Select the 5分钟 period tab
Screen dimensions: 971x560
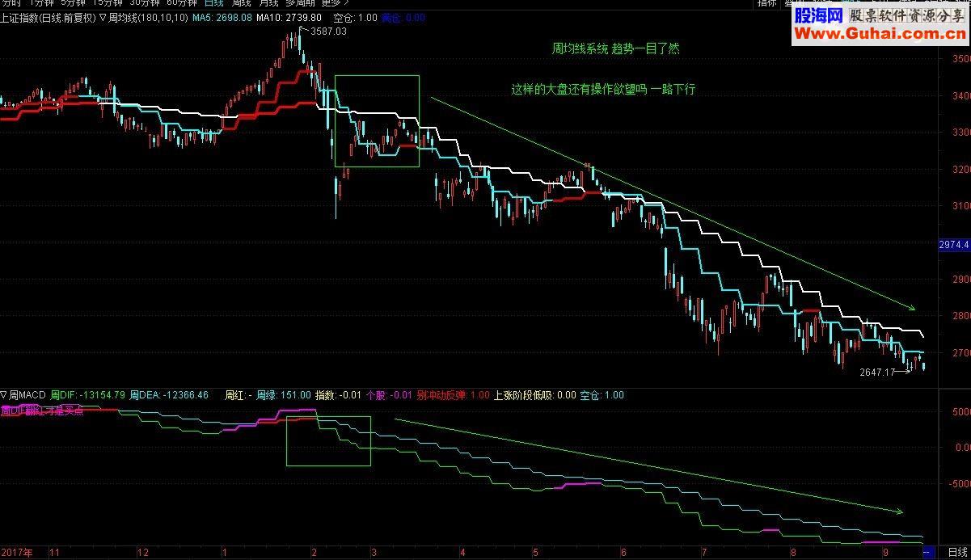tap(73, 3)
